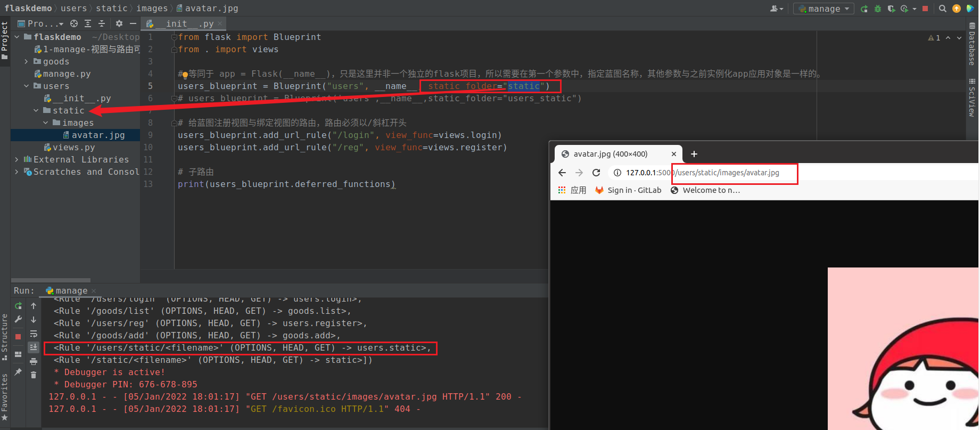Expand the goods folder

[x=26, y=62]
